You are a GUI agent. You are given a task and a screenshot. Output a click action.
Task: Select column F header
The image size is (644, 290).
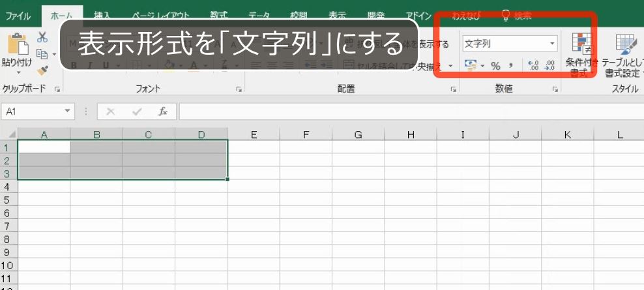(x=306, y=134)
